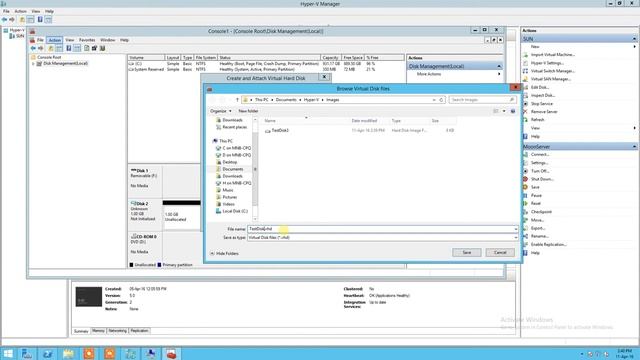Click the navigation pane scrollbar

tap(255, 169)
